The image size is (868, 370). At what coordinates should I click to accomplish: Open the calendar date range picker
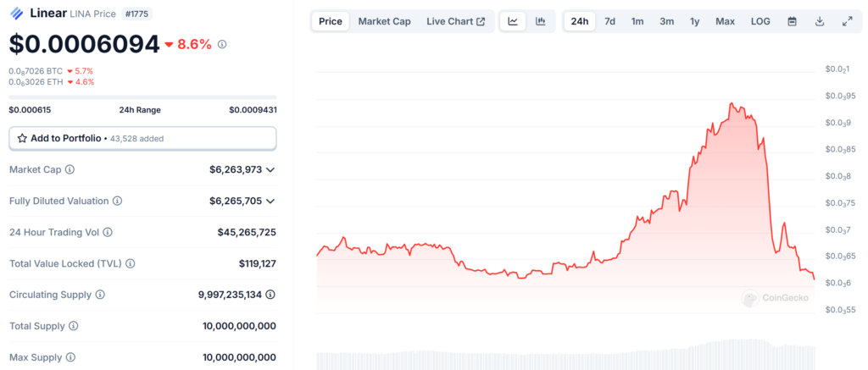click(792, 21)
